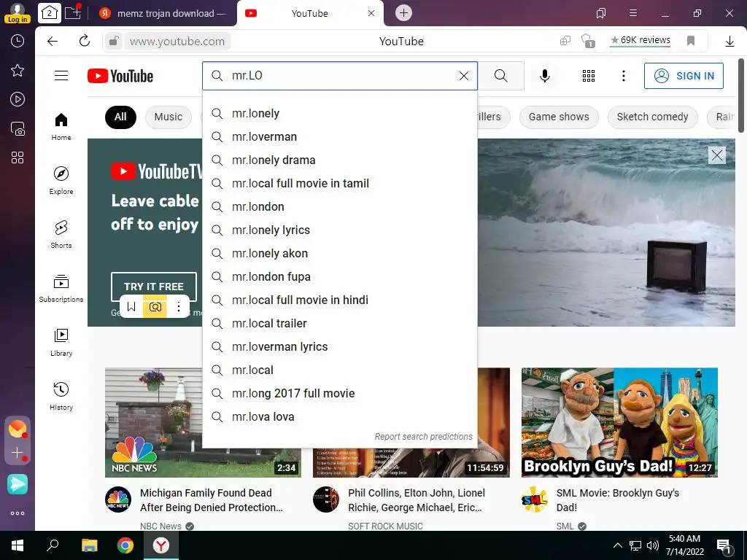Choose suggestion mr.london fupa
The width and height of the screenshot is (747, 560).
(x=340, y=276)
